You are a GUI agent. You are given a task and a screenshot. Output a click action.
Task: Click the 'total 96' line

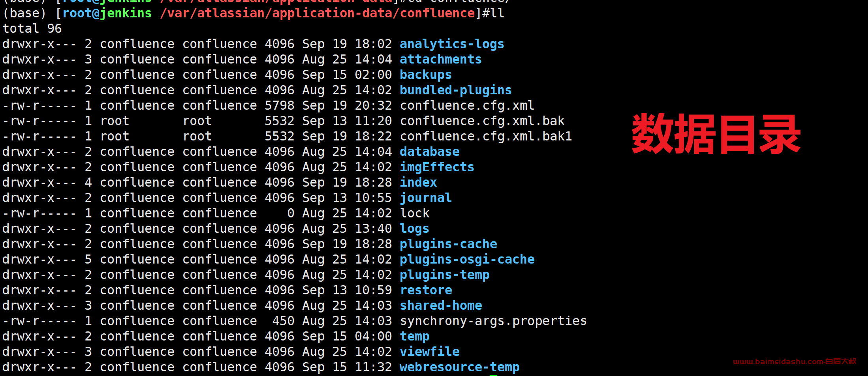coord(32,29)
